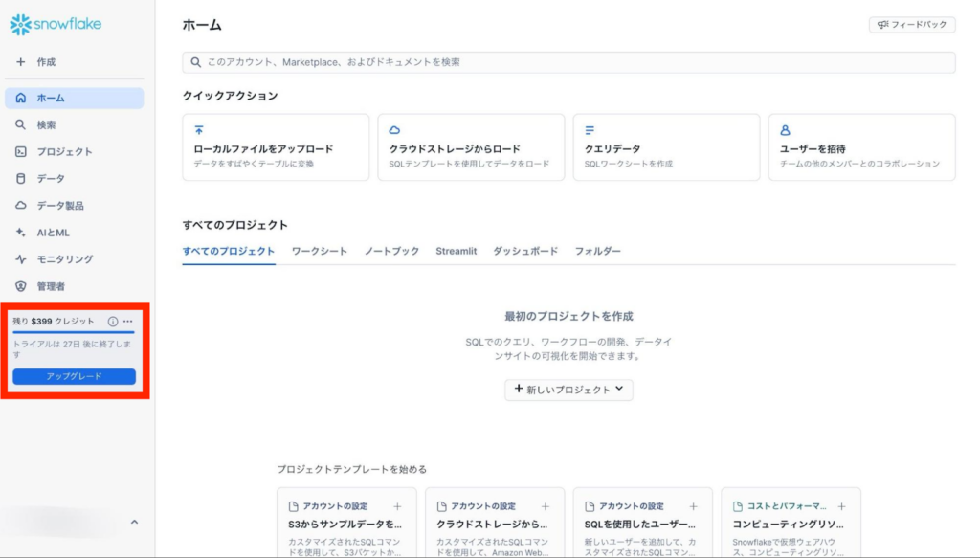Viewport: 980px width, 558px height.
Task: Select データ in the sidebar
Action: point(51,179)
